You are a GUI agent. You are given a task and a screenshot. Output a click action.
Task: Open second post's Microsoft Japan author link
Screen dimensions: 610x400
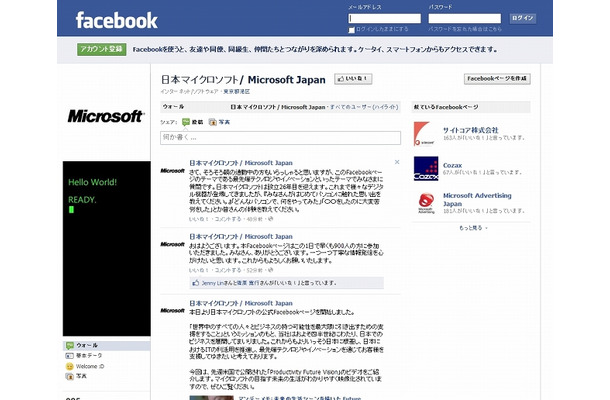click(241, 237)
